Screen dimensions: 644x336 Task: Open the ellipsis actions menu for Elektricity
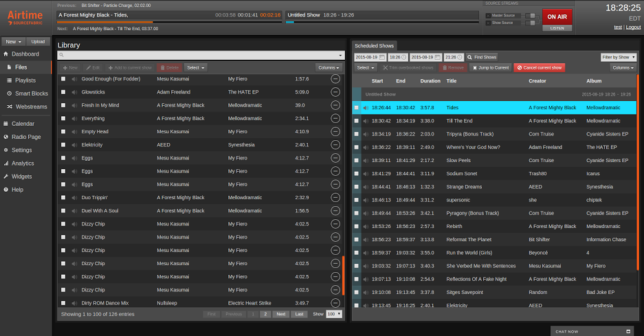click(335, 145)
